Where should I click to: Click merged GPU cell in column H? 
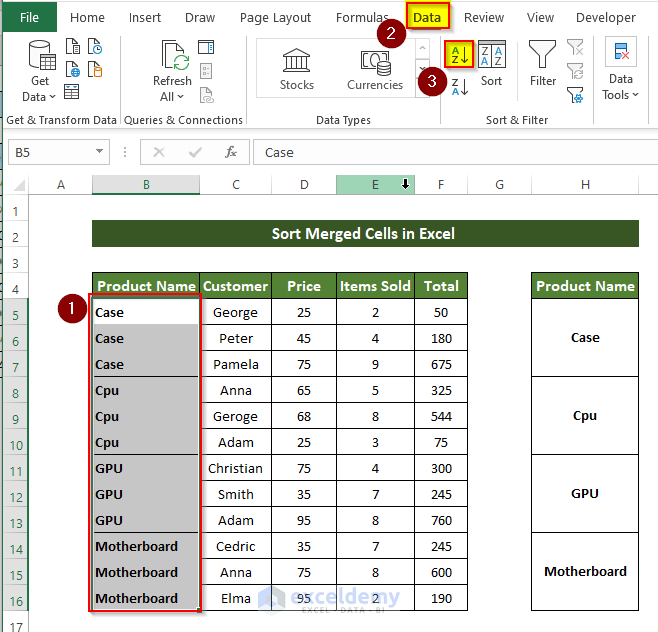(x=585, y=494)
